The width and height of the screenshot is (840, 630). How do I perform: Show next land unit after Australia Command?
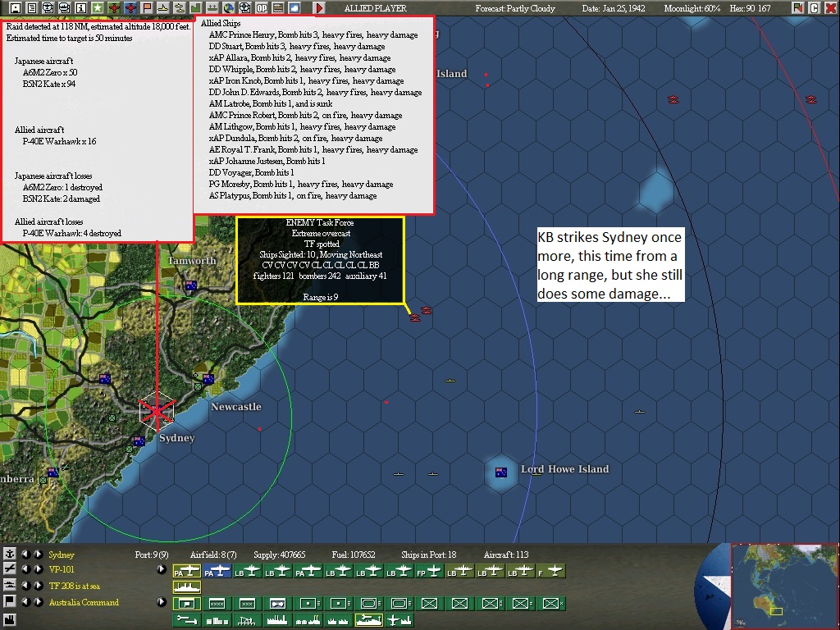click(x=39, y=601)
